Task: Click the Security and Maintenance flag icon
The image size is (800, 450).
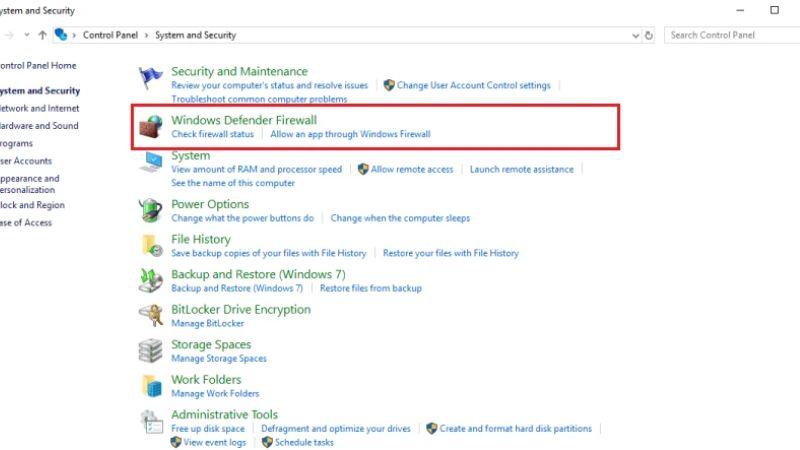Action: pos(152,78)
